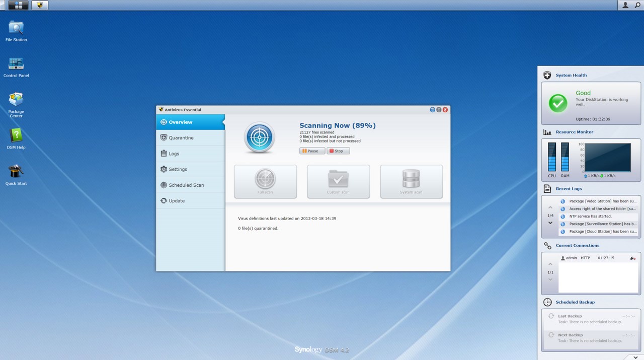Select the admin HTTP connection row
644x360 pixels.
pos(599,258)
